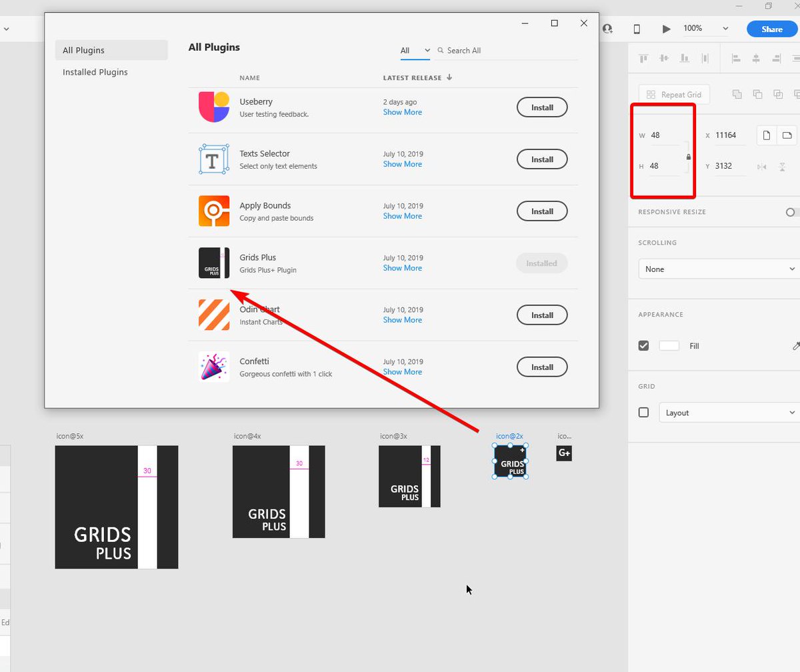Image resolution: width=800 pixels, height=672 pixels.
Task: Flip vertically icon
Action: [783, 167]
